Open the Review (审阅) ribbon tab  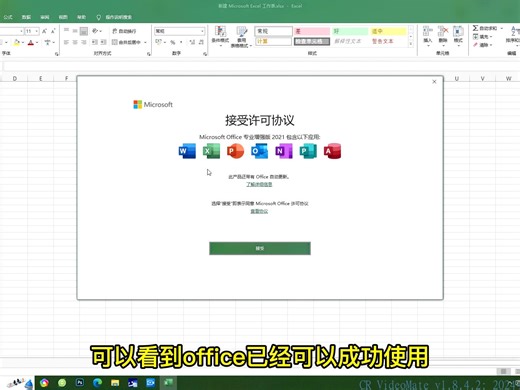[45, 17]
